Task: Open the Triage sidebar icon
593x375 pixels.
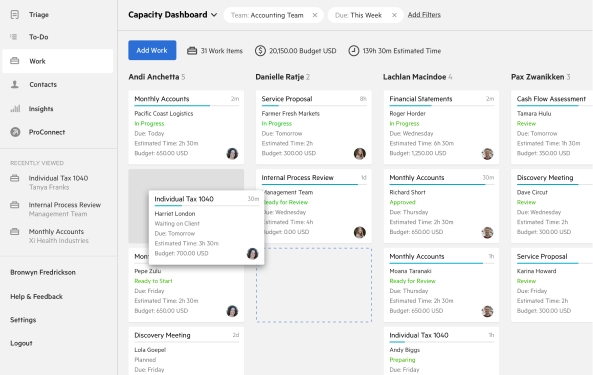Action: click(x=14, y=15)
